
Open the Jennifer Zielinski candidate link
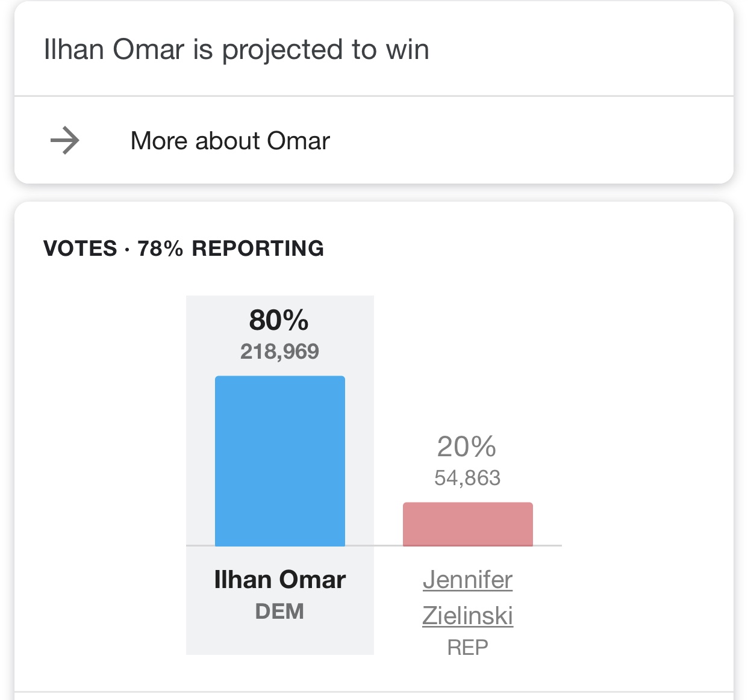[467, 598]
